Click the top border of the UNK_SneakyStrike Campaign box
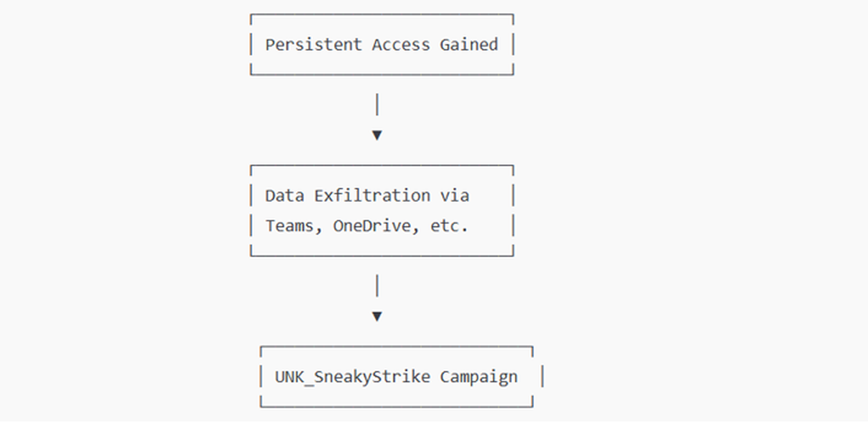 pyautogui.click(x=396, y=347)
